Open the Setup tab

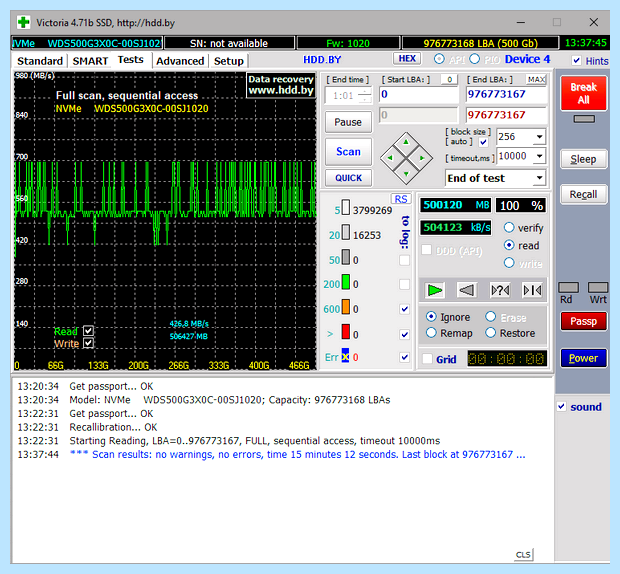click(x=229, y=61)
